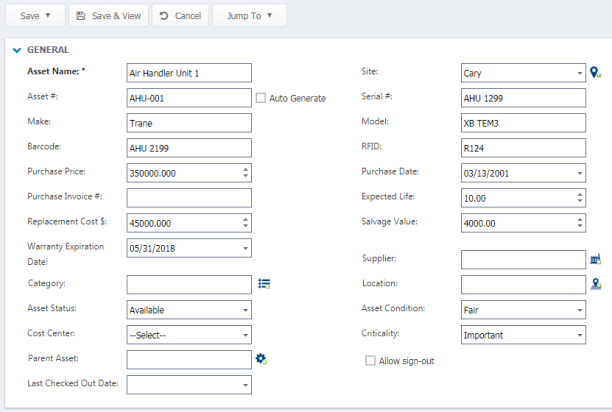Click the GENERAL section heading

click(48, 50)
